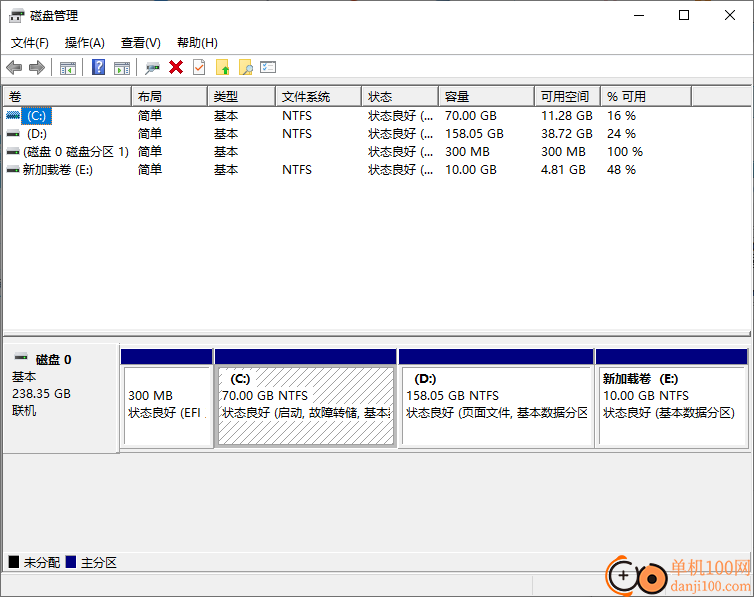Viewport: 754px width, 597px height.
Task: Click the black 未分配 legend swatch
Action: click(x=14, y=561)
